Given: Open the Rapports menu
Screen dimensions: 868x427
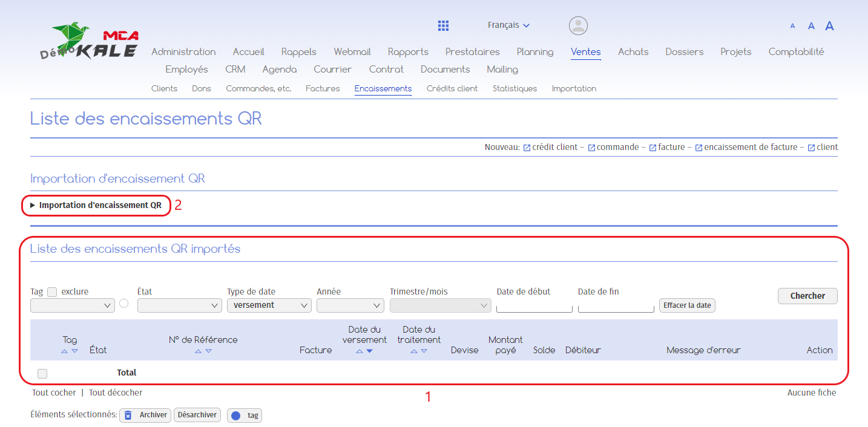Looking at the screenshot, I should pos(409,52).
